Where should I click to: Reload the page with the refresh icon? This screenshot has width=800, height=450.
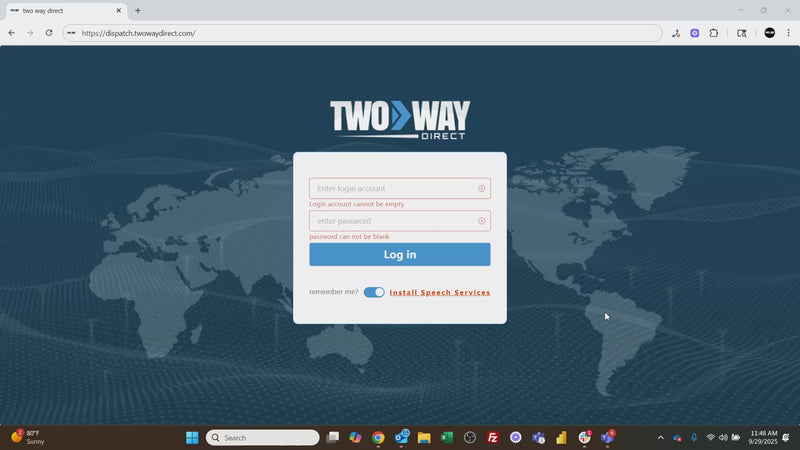[x=49, y=33]
